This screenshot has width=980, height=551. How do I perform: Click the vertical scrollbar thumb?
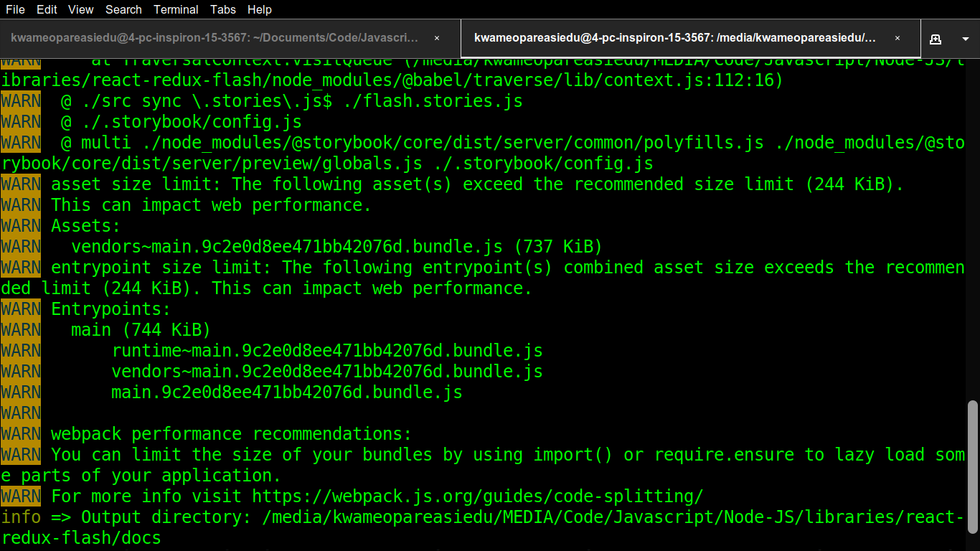point(973,468)
